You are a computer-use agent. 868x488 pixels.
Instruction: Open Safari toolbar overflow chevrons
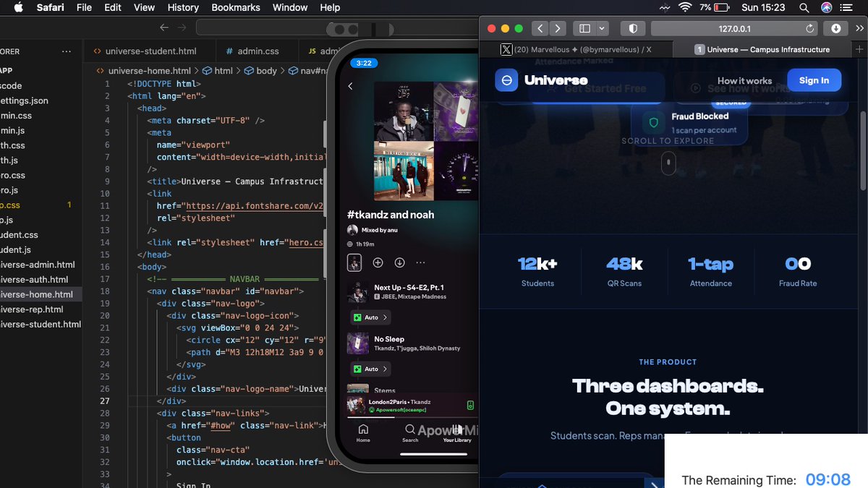coord(858,28)
